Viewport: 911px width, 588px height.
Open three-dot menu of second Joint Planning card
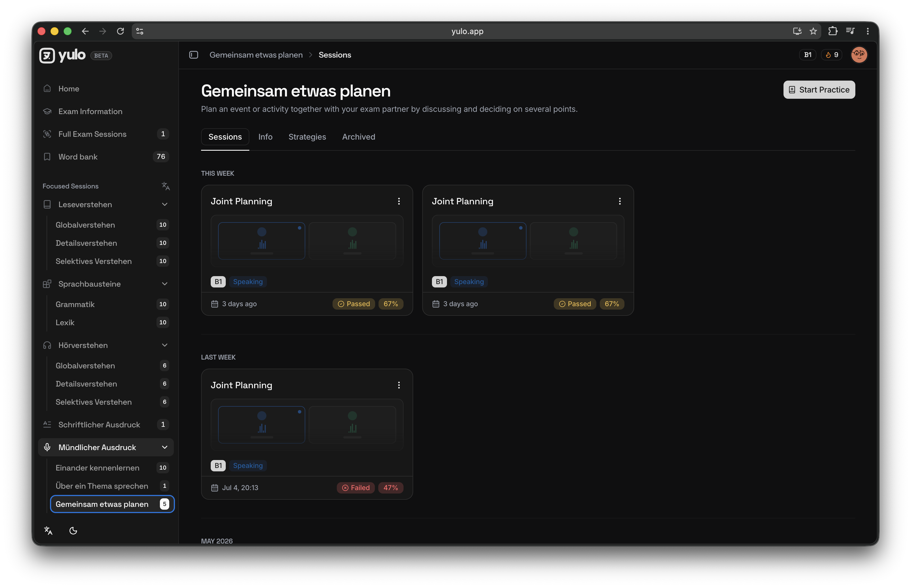click(620, 201)
